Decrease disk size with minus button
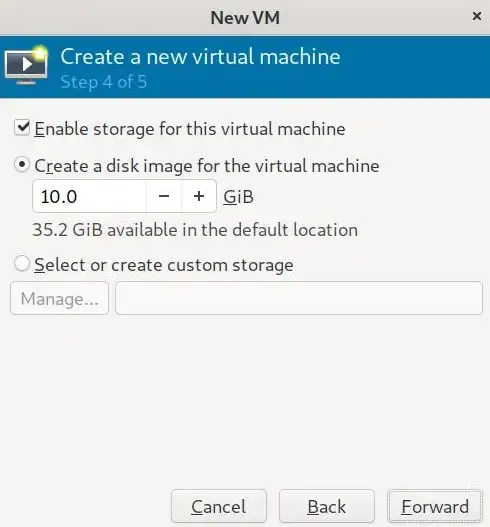The width and height of the screenshot is (490, 527). tap(164, 196)
